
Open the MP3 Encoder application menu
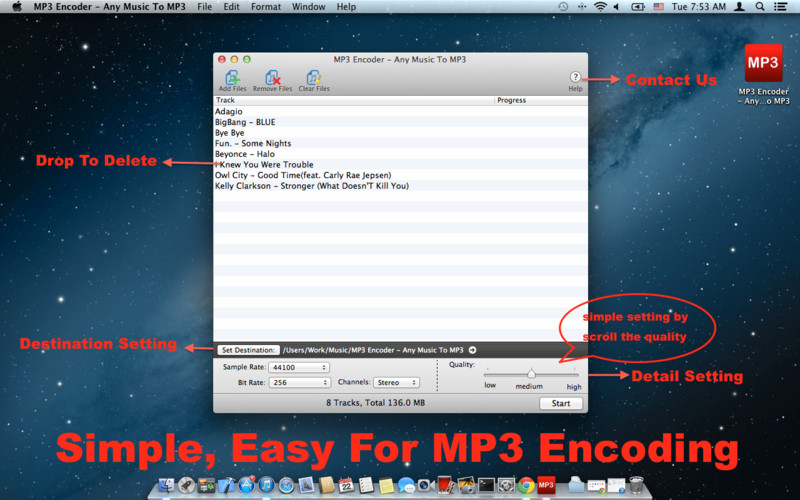click(109, 7)
